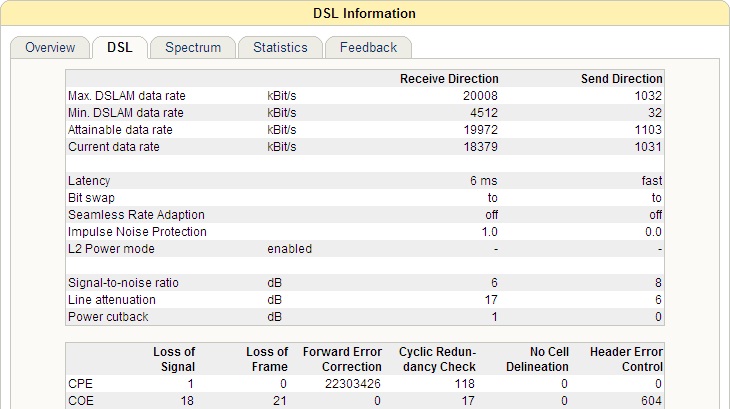Open the Spectrum tab

(193, 47)
